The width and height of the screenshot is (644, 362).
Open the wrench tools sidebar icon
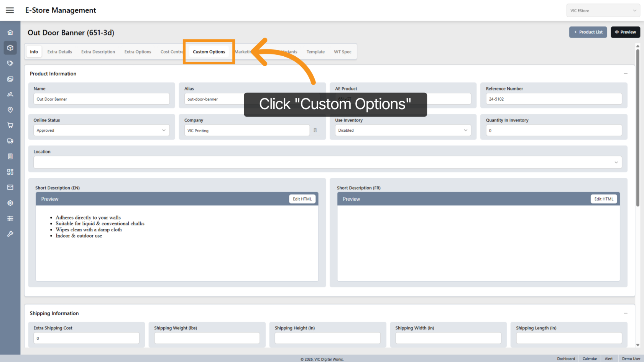pyautogui.click(x=10, y=234)
